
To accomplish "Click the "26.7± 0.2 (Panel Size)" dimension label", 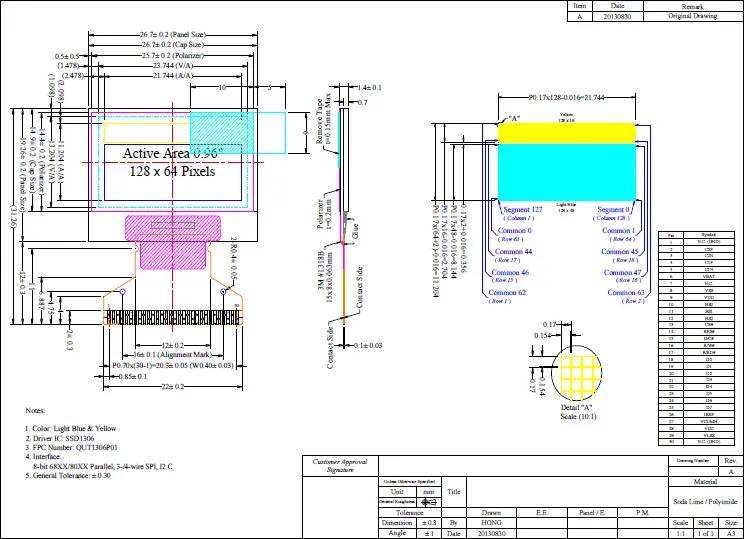I will tap(173, 35).
